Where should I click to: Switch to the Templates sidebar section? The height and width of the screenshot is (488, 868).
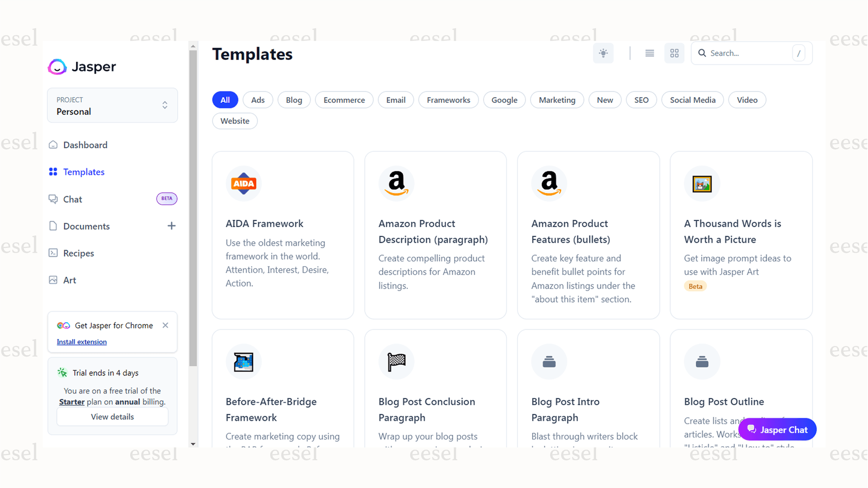[x=83, y=172]
